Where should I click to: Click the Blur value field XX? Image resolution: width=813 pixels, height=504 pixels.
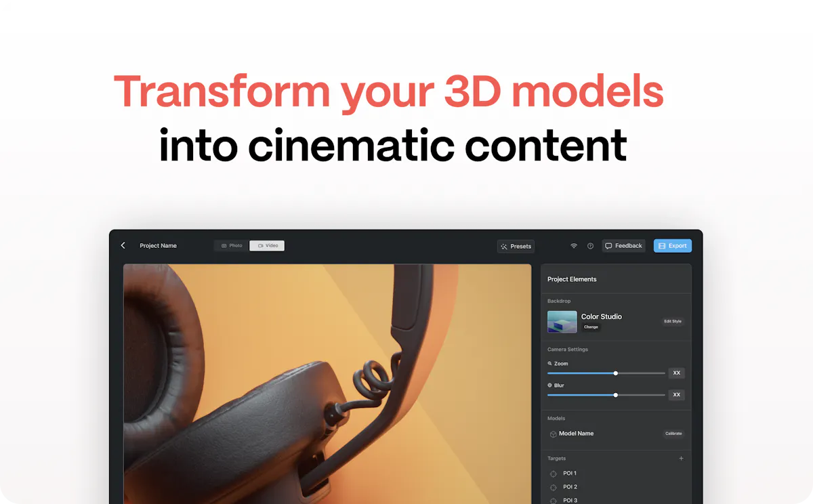(676, 395)
